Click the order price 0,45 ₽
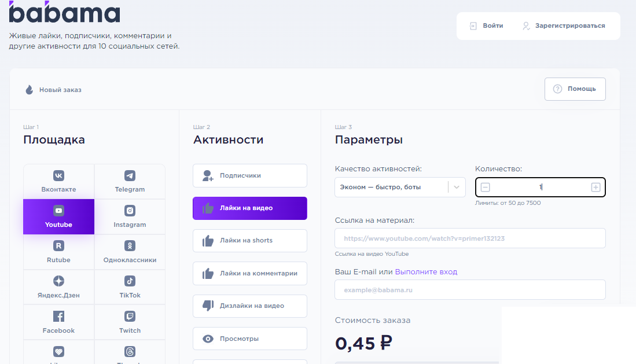The height and width of the screenshot is (364, 636). tap(363, 343)
